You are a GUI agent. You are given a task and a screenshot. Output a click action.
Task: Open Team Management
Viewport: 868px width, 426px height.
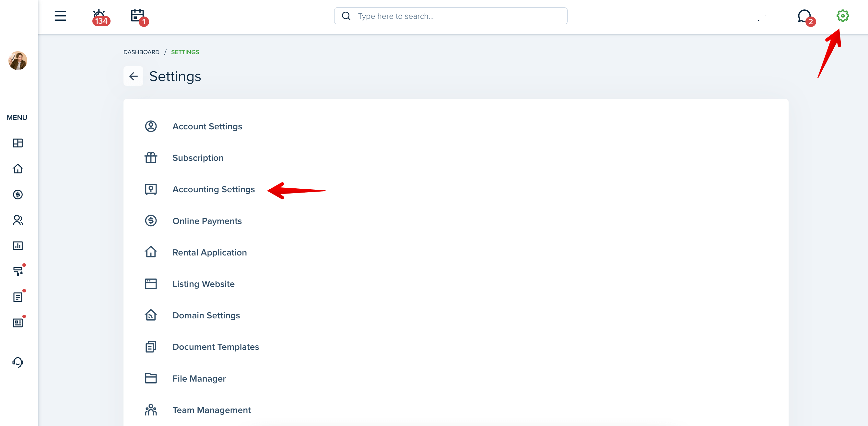[212, 410]
